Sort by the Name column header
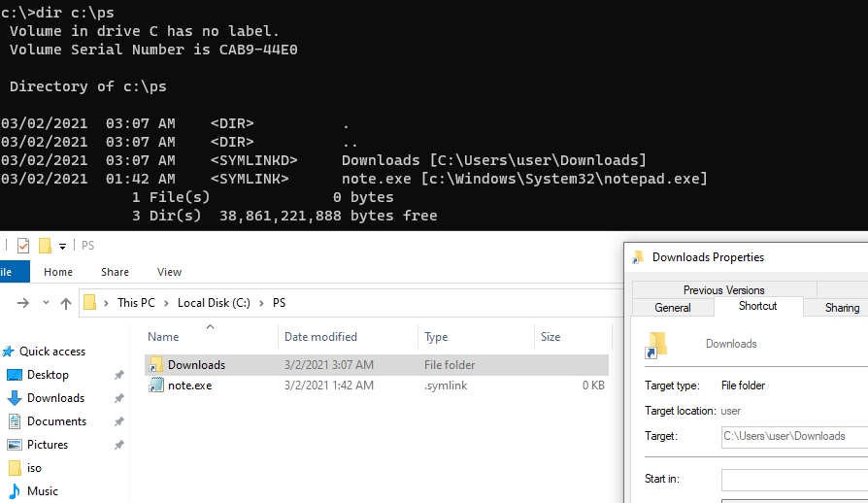 (x=163, y=336)
